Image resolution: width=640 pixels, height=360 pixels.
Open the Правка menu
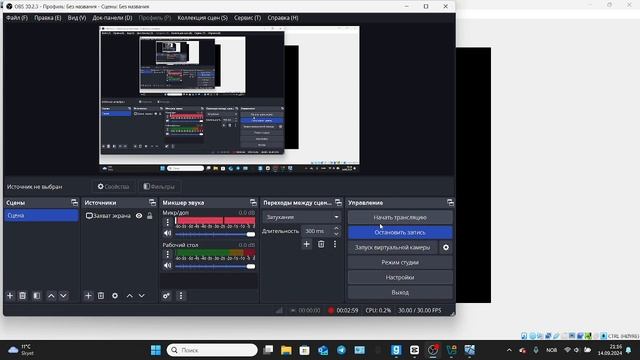47,18
